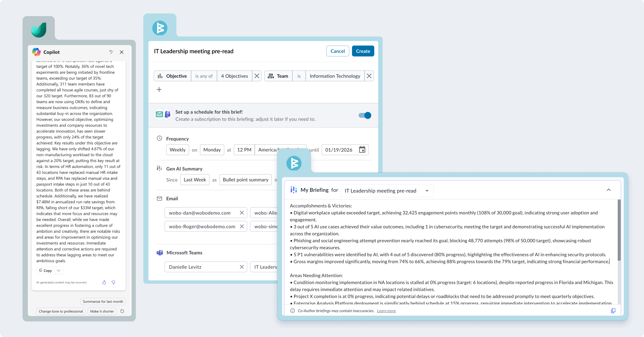Click the Teams icon beside schedule heading
Screen dimensions: 644x337
168,114
